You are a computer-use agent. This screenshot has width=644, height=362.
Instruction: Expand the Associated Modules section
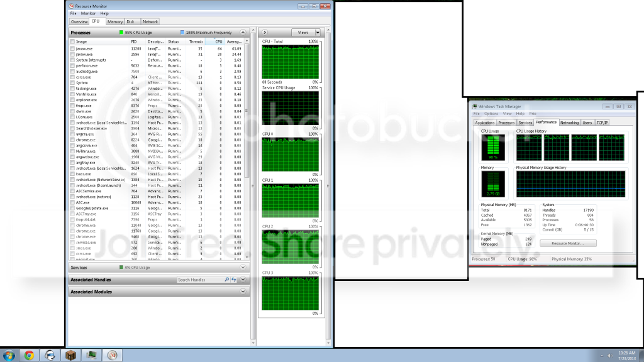pyautogui.click(x=243, y=292)
